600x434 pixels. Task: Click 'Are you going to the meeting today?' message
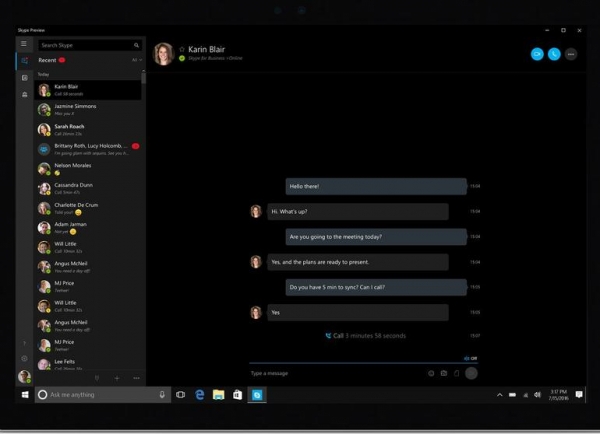point(376,237)
